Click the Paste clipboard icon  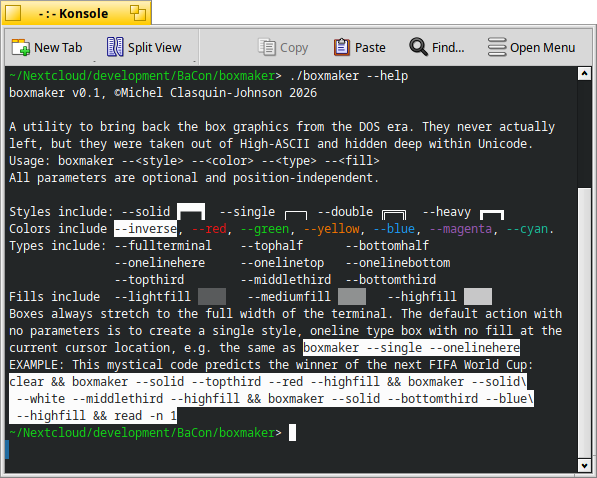point(342,47)
